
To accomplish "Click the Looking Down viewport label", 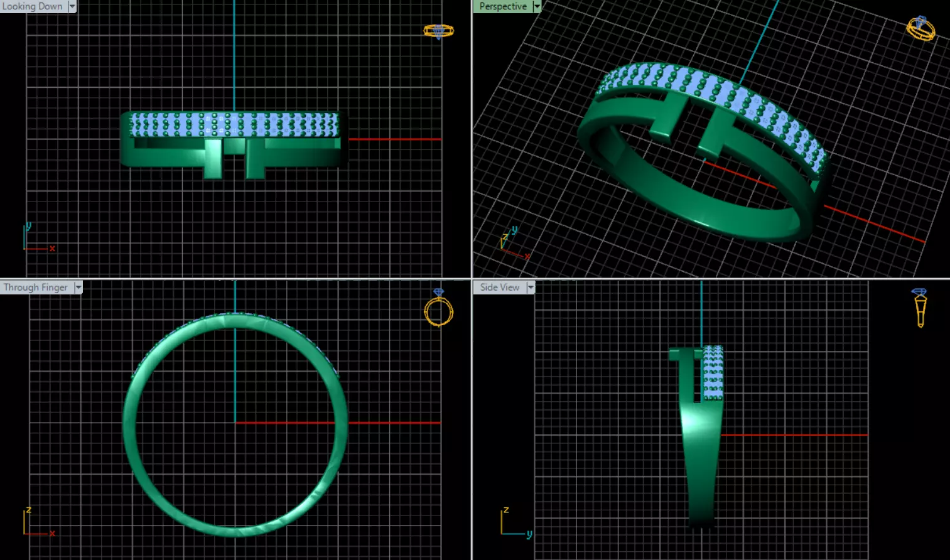I will 33,6.
